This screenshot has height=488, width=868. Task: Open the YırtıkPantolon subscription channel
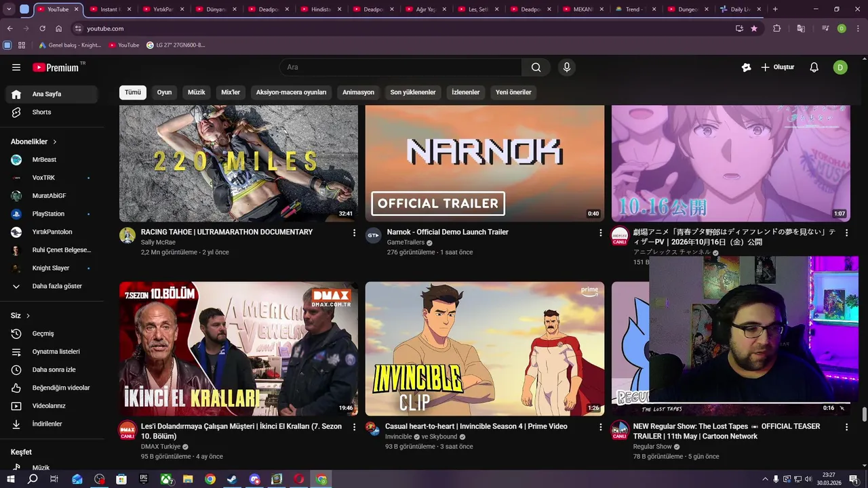(52, 232)
